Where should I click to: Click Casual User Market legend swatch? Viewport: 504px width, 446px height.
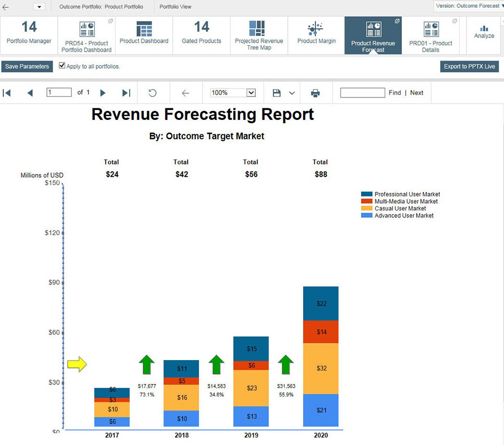(x=367, y=208)
